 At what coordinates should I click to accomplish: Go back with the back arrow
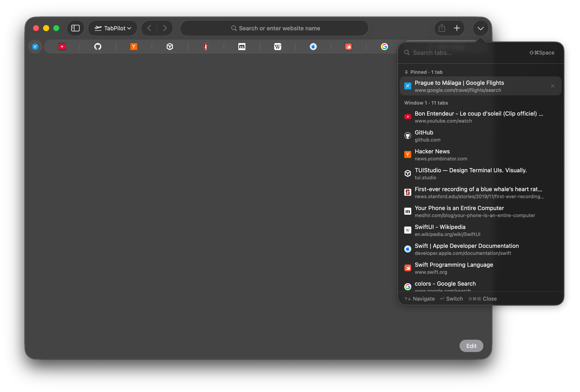click(149, 28)
